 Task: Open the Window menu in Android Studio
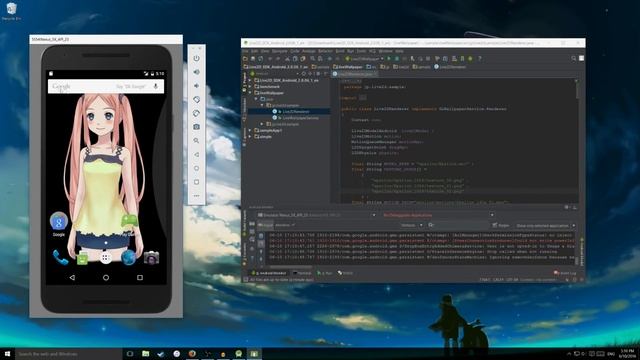(x=385, y=51)
